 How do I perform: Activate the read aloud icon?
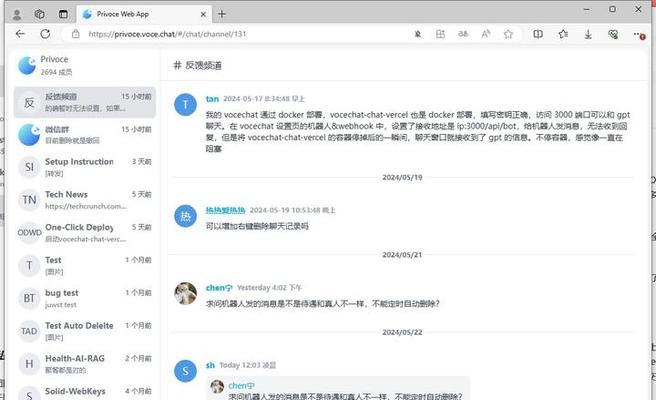[485, 34]
